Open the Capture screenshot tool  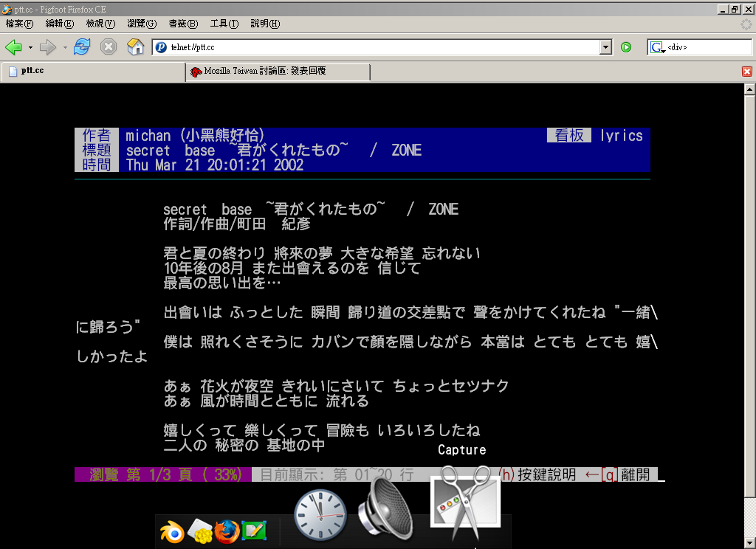coord(465,503)
